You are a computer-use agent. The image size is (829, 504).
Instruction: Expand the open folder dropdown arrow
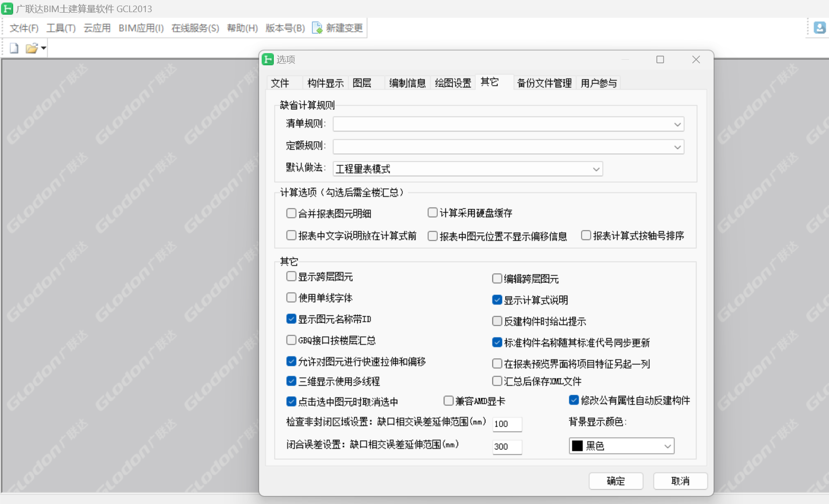(x=44, y=49)
